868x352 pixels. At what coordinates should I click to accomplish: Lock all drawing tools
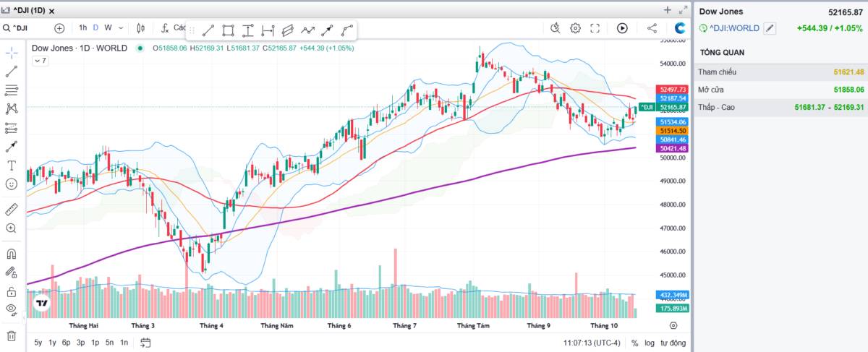(x=12, y=291)
